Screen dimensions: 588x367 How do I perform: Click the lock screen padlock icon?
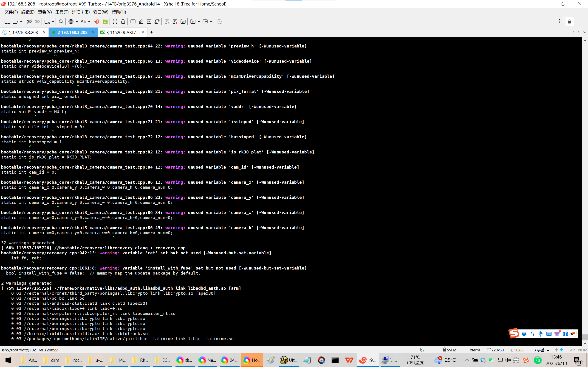pyautogui.click(x=123, y=22)
